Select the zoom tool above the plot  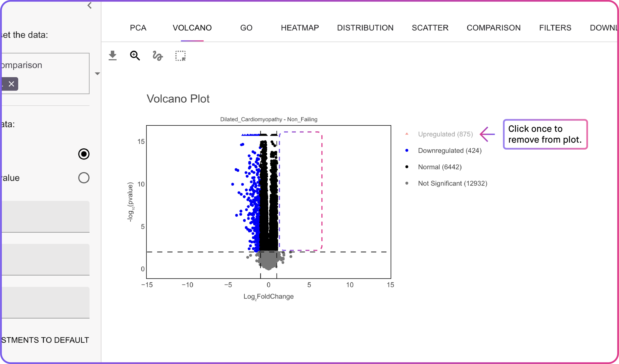click(x=134, y=55)
